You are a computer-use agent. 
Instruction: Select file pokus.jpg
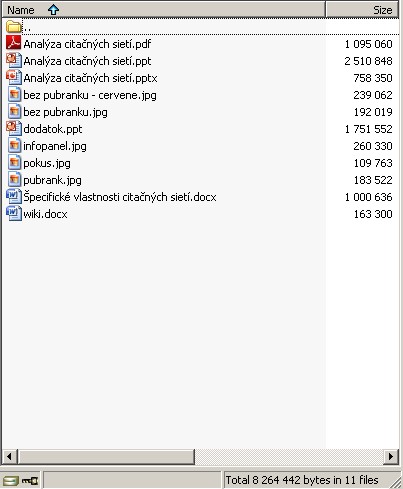(x=47, y=163)
